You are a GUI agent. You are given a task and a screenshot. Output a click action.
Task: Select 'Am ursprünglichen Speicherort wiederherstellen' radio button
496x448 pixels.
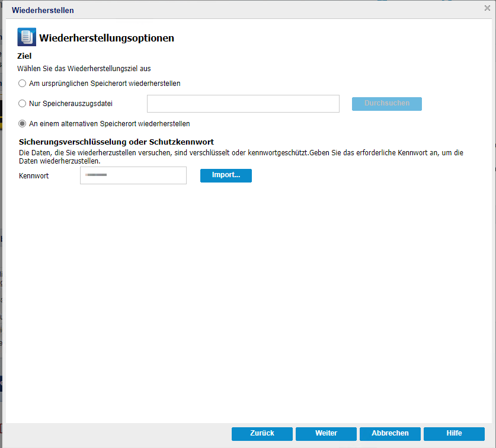[23, 84]
